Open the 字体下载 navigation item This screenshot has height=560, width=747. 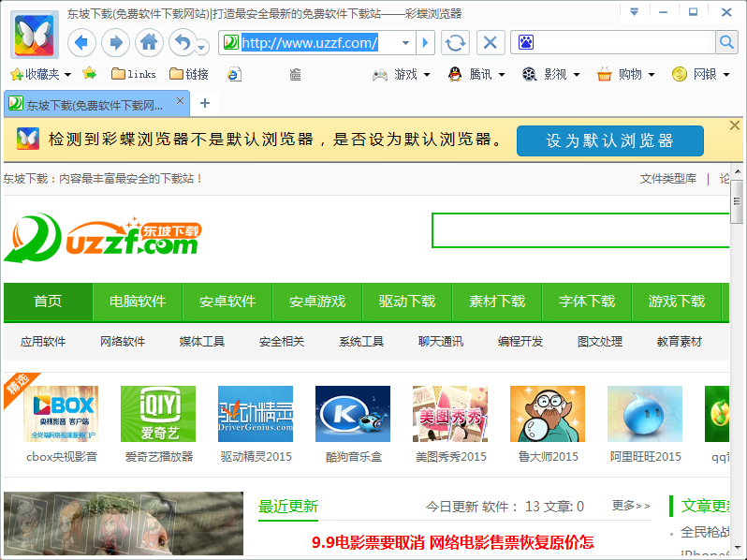(x=587, y=302)
